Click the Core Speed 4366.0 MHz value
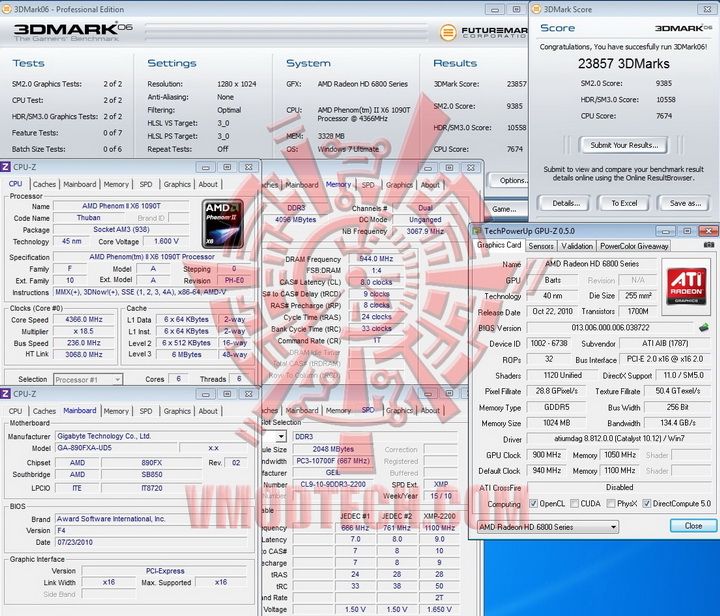Image resolution: width=720 pixels, height=616 pixels. 83,319
